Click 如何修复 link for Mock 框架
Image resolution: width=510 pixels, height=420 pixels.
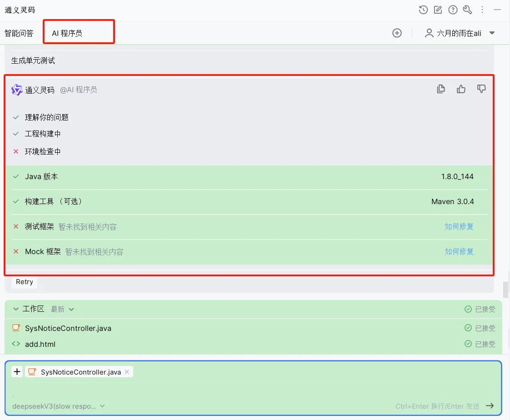pyautogui.click(x=459, y=251)
